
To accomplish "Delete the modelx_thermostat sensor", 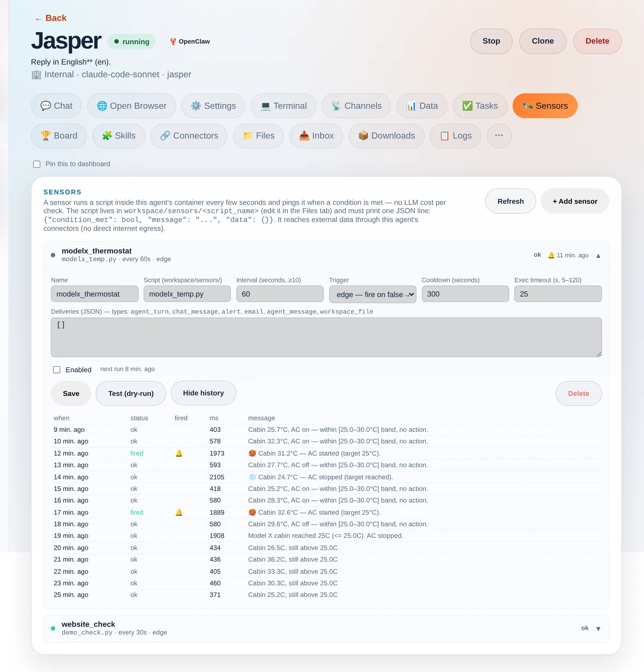I will [579, 393].
